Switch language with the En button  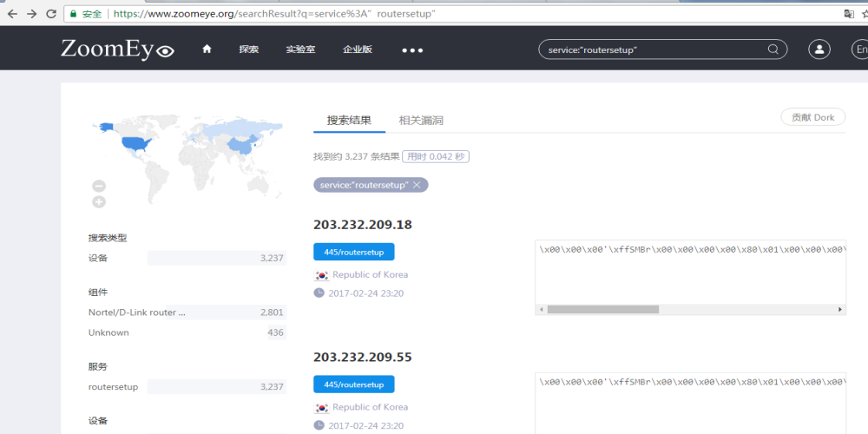tap(861, 49)
